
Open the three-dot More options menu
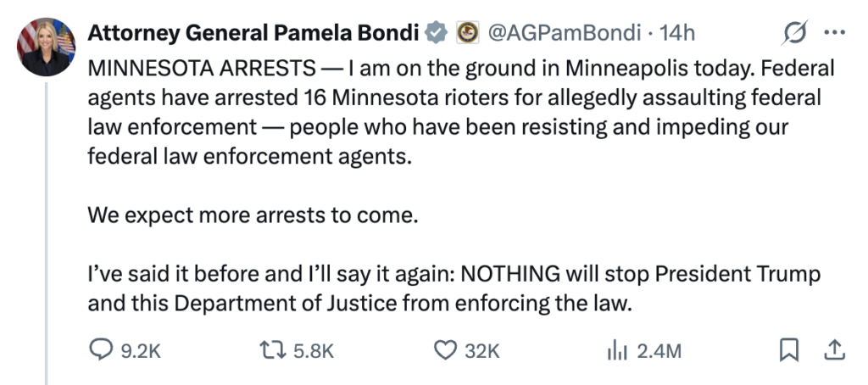pyautogui.click(x=835, y=33)
